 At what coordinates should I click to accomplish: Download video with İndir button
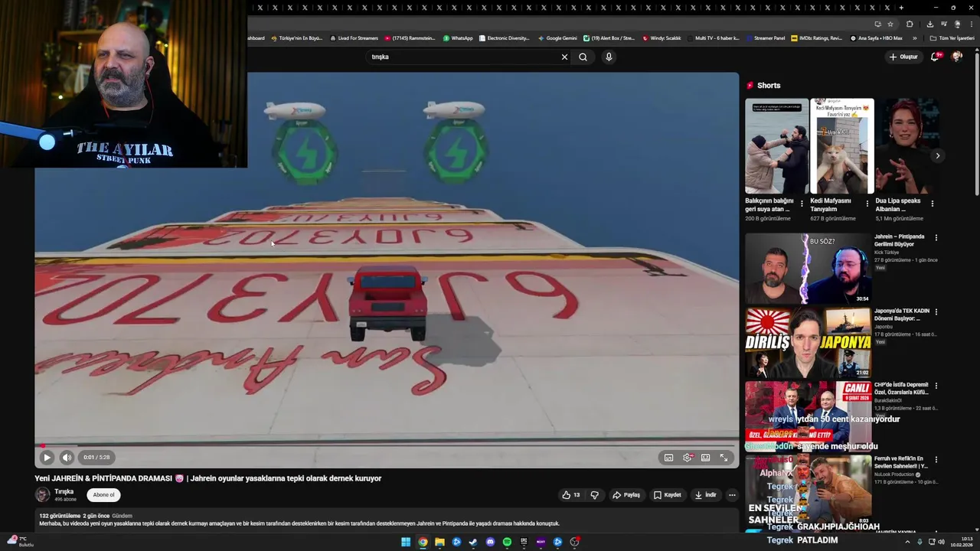coord(705,495)
